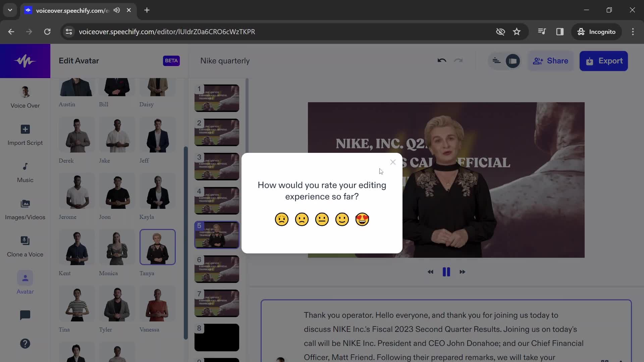Image resolution: width=644 pixels, height=362 pixels.
Task: Click the BETA badge
Action: coord(171,61)
